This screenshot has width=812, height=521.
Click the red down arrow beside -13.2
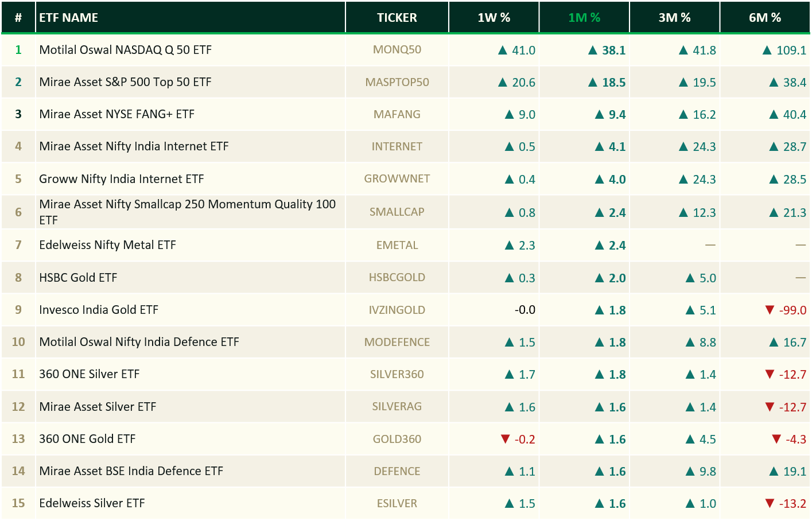tap(770, 503)
